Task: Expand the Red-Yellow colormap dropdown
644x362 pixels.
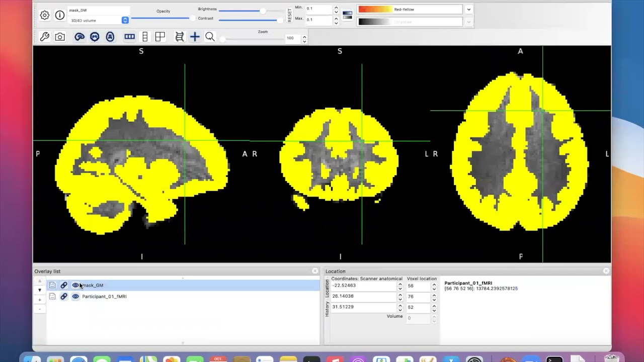Action: coord(468,9)
